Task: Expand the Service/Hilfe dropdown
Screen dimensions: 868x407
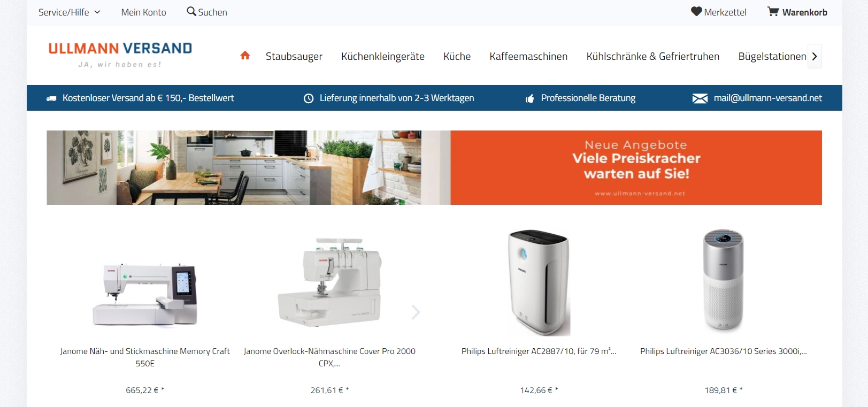Action: [x=69, y=12]
